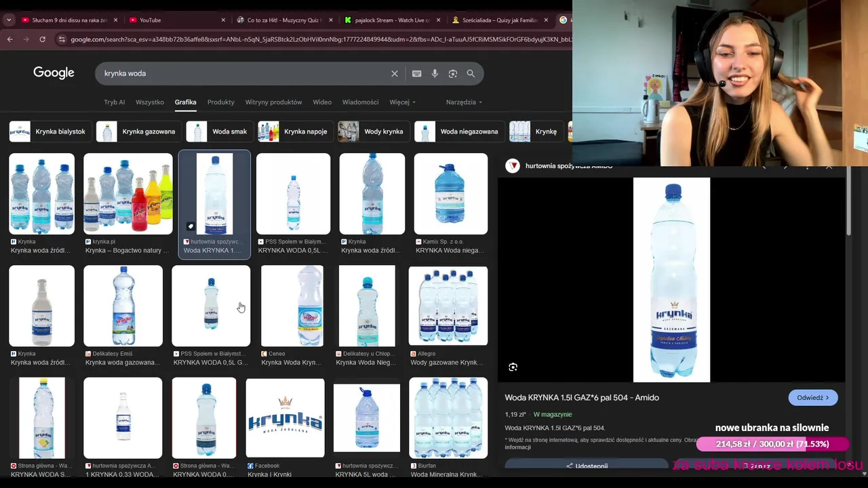The height and width of the screenshot is (488, 868).
Task: Close the 'Sześciaciada' quiz tab
Action: tap(546, 20)
